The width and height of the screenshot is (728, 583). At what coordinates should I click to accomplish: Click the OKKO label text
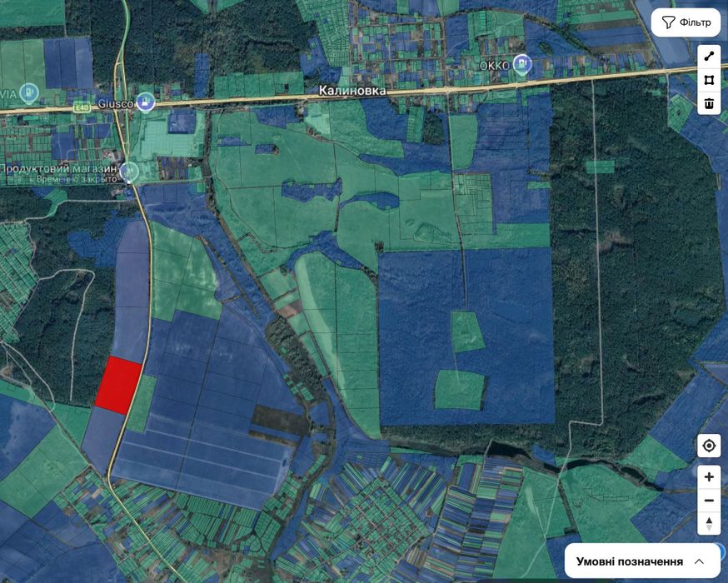click(495, 67)
